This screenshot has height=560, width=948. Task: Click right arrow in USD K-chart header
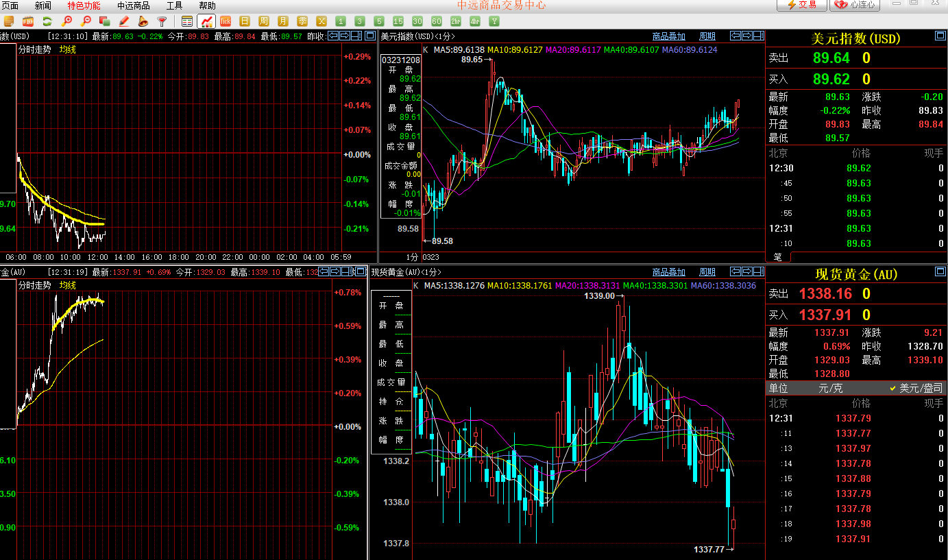coord(746,36)
